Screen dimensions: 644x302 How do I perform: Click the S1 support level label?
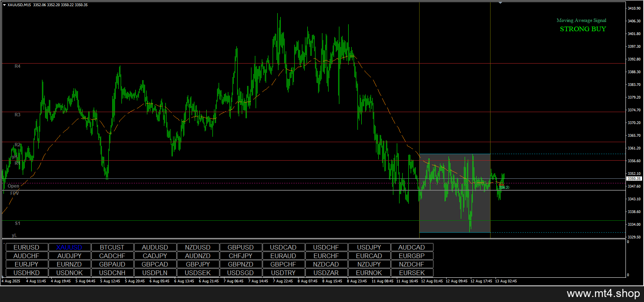17,223
